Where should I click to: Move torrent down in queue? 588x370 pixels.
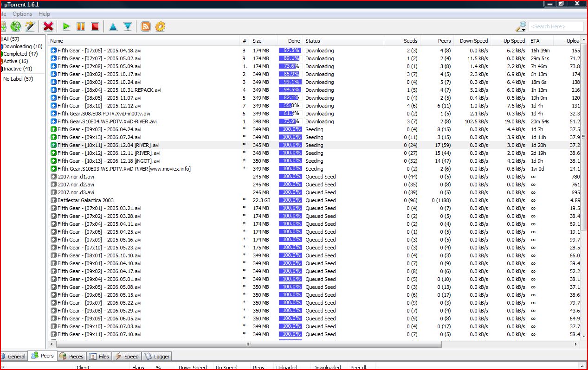point(128,26)
